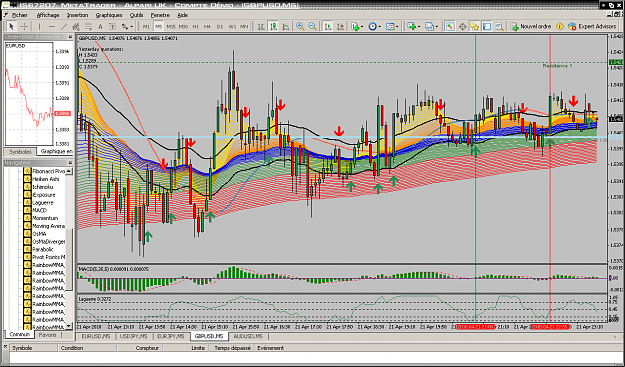Click the MACD indicator icon in Navigator

(27, 210)
